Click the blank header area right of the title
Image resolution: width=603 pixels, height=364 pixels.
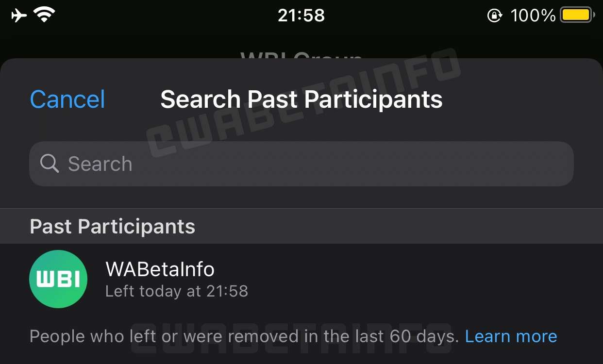(519, 99)
